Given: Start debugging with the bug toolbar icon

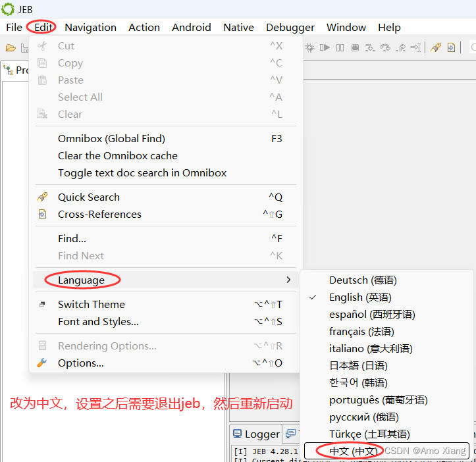Looking at the screenshot, I should click(x=309, y=47).
